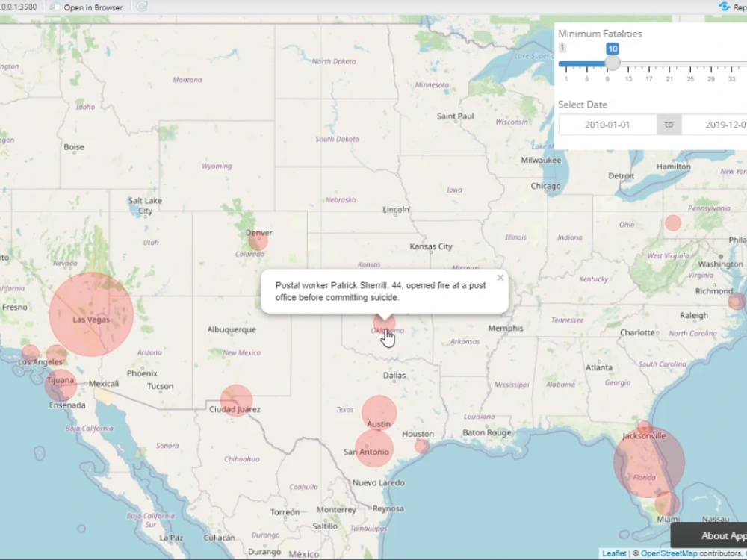The height and width of the screenshot is (560, 747).
Task: Open the Leaflet attribution link
Action: [x=614, y=553]
